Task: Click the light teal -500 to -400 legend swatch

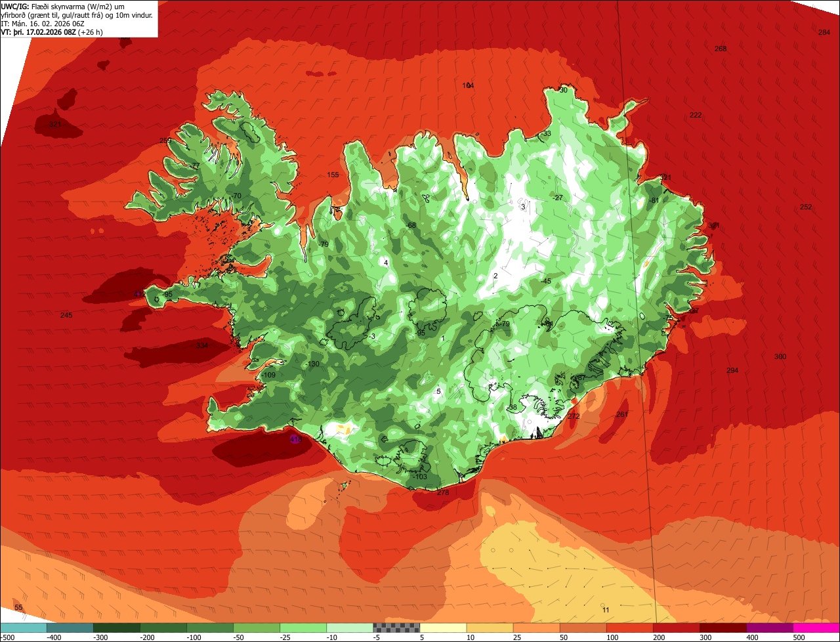Action: coord(23,628)
